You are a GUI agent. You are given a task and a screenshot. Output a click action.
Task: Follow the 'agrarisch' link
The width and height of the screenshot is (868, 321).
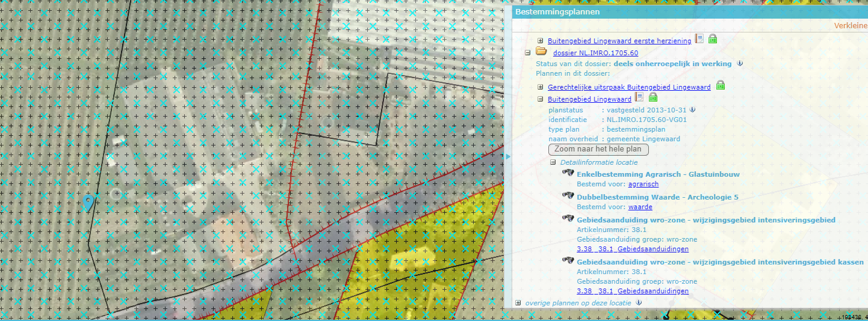coord(643,184)
